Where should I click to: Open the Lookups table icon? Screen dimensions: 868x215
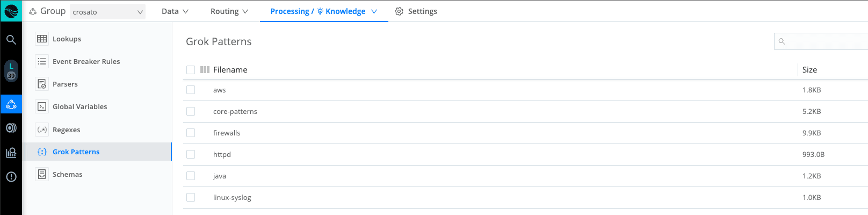pyautogui.click(x=42, y=39)
